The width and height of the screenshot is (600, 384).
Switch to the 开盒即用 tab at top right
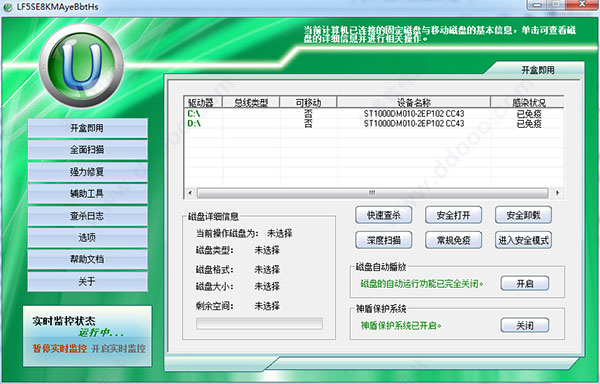point(537,70)
